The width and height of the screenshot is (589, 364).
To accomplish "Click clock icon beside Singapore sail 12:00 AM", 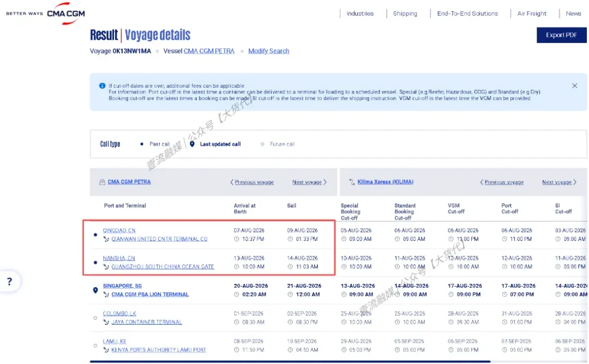I will pyautogui.click(x=290, y=295).
